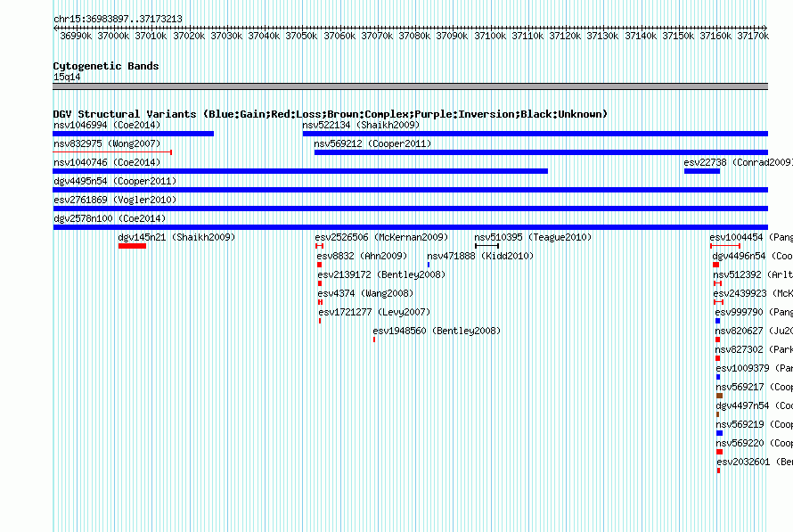This screenshot has width=793, height=532.
Task: Open the nsv827302 variant label
Action: (x=754, y=349)
